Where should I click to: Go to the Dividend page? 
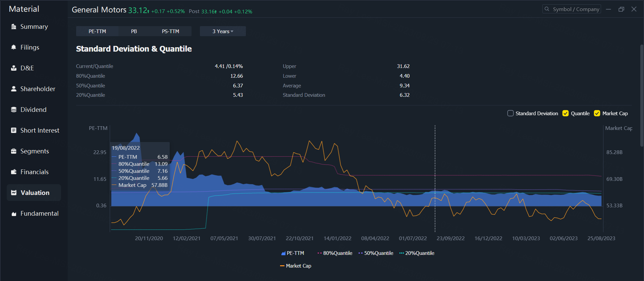pyautogui.click(x=34, y=110)
